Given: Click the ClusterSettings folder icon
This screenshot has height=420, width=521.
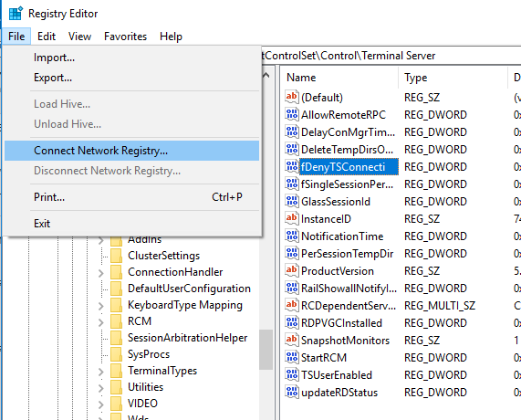Looking at the screenshot, I should 116,256.
